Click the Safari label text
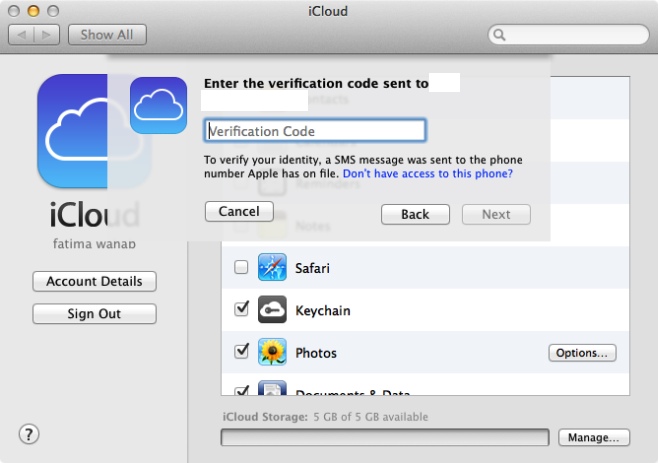The width and height of the screenshot is (658, 463). [x=312, y=268]
